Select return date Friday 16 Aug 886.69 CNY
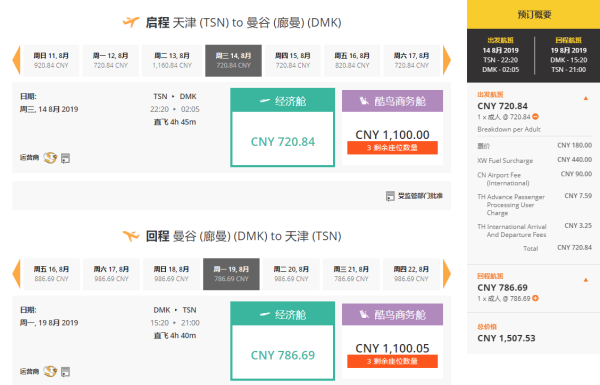This screenshot has width=600, height=385. coord(51,274)
